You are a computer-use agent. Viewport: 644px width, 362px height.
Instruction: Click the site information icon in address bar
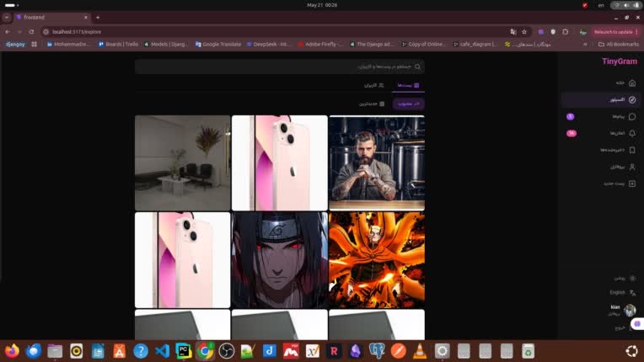pos(46,31)
